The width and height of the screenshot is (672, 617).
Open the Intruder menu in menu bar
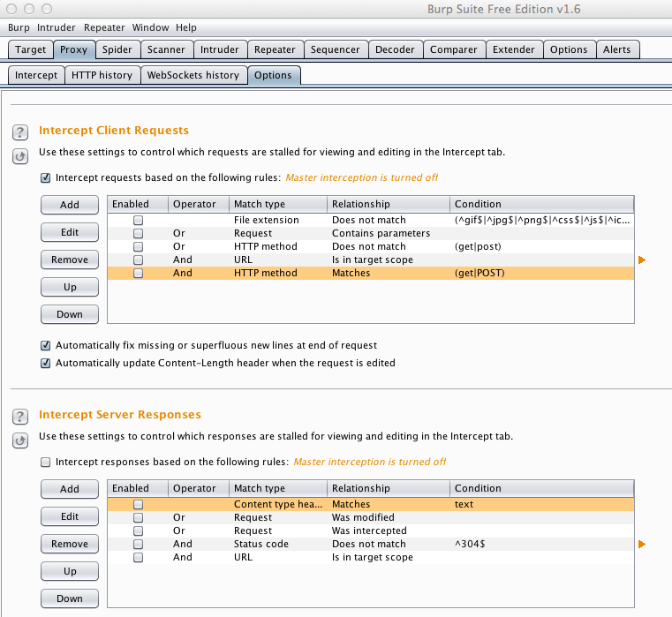click(x=57, y=27)
